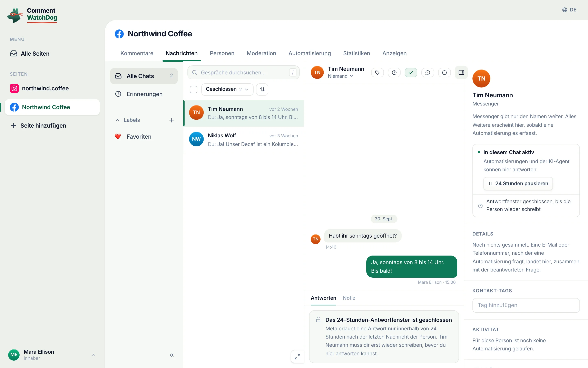Click the Habt ihr sonntags geöffnet message
This screenshot has width=588, height=368.
pyautogui.click(x=363, y=236)
